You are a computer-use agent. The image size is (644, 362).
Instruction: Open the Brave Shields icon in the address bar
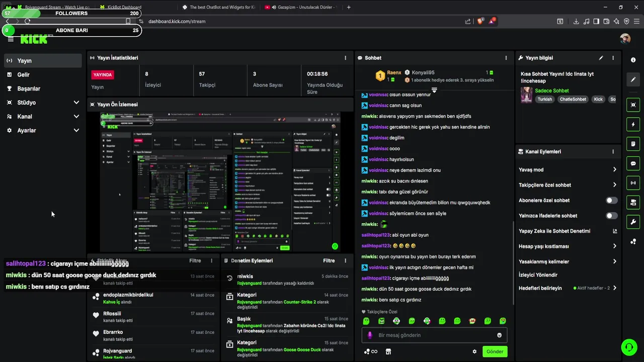pos(480,21)
